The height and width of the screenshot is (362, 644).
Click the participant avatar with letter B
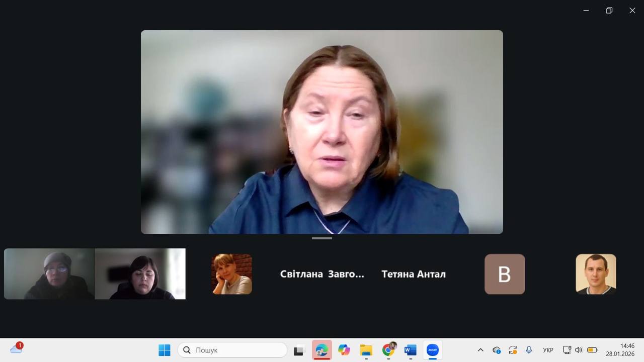pos(505,274)
